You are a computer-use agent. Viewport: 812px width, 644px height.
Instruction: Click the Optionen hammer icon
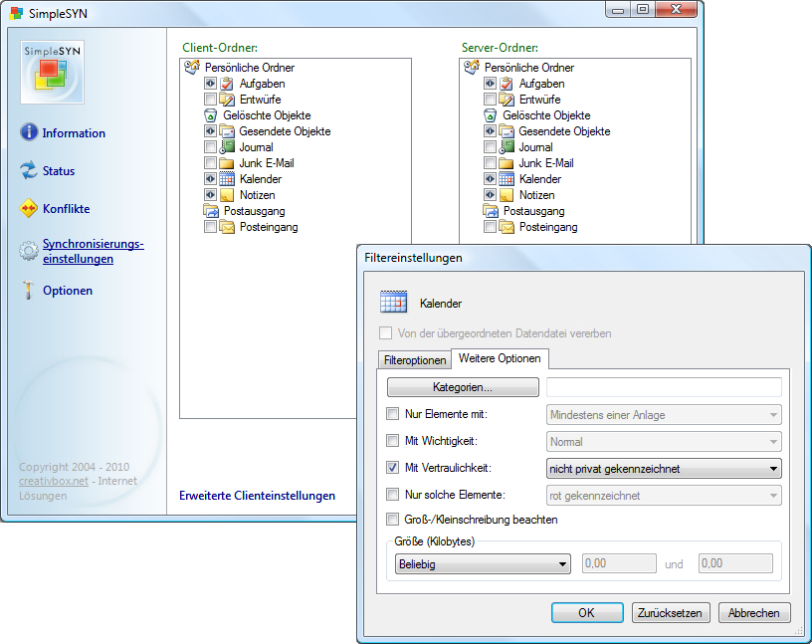[x=29, y=291]
